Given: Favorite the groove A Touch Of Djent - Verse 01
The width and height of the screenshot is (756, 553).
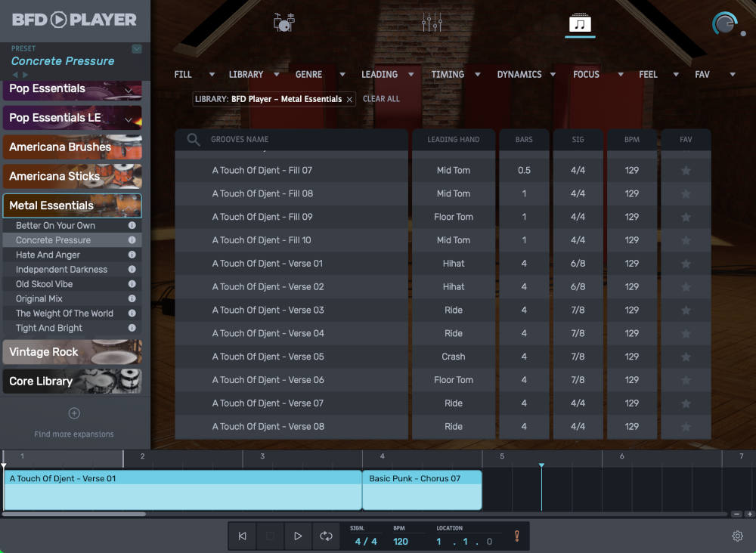Looking at the screenshot, I should [685, 263].
